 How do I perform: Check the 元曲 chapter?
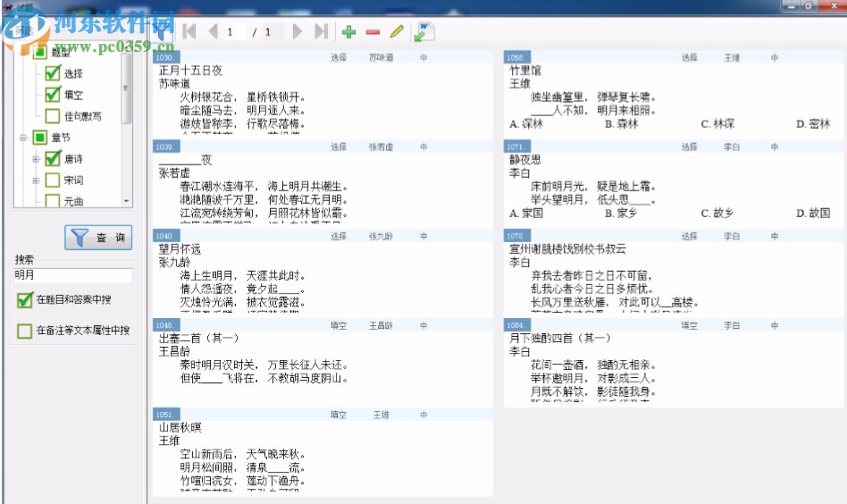pyautogui.click(x=53, y=201)
